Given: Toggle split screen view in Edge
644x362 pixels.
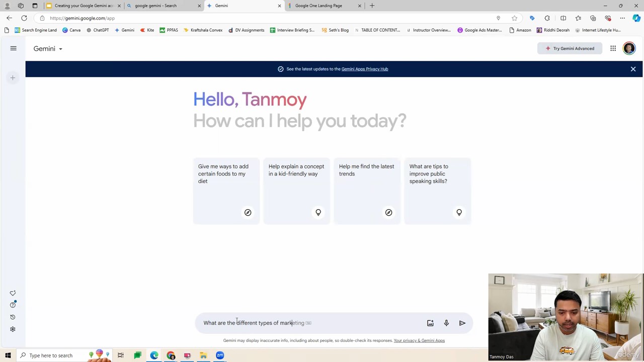Looking at the screenshot, I should pyautogui.click(x=563, y=18).
